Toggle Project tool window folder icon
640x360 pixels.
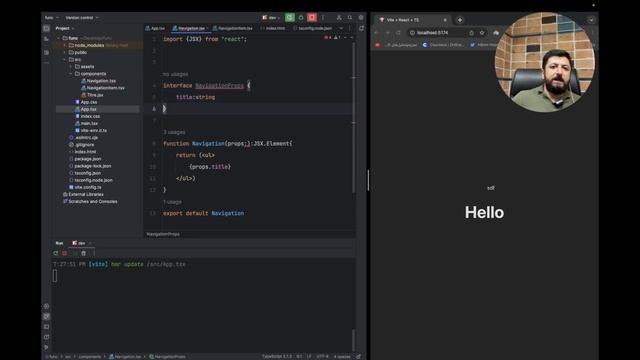pyautogui.click(x=47, y=29)
